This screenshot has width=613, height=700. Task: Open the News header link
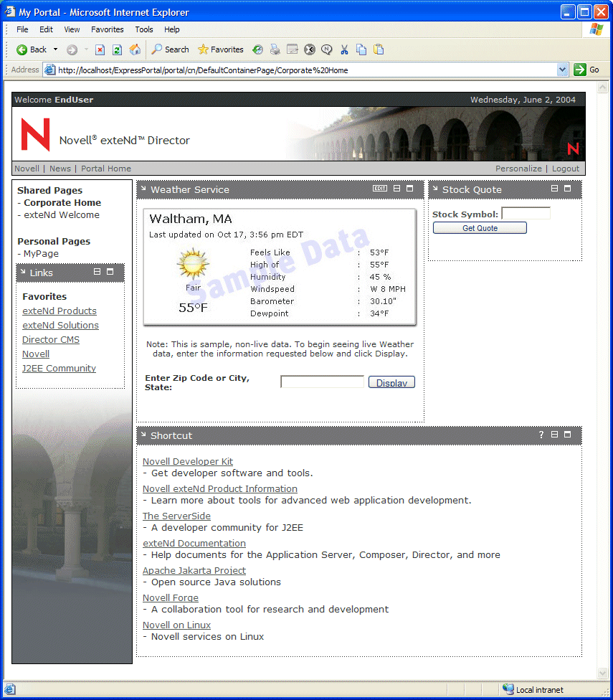(60, 169)
